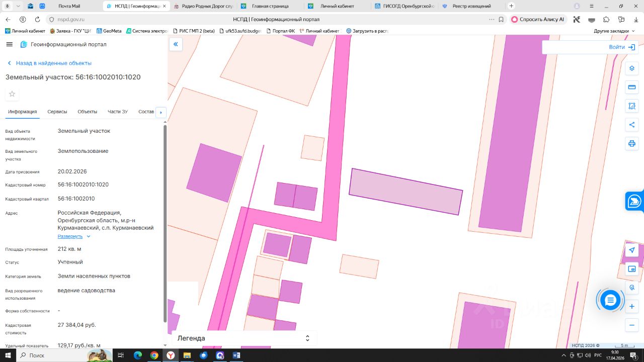The height and width of the screenshot is (362, 644).
Task: Click the highlighted land parcel on map
Action: click(406, 192)
